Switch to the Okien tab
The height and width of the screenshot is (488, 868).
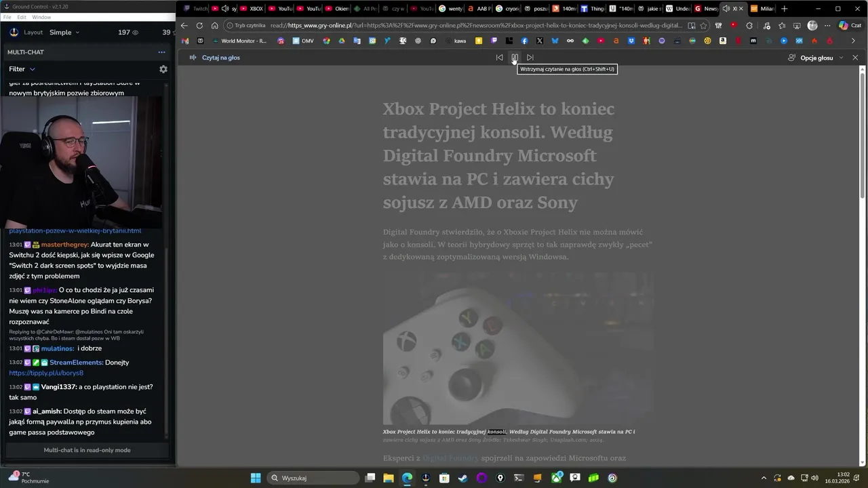click(x=337, y=9)
